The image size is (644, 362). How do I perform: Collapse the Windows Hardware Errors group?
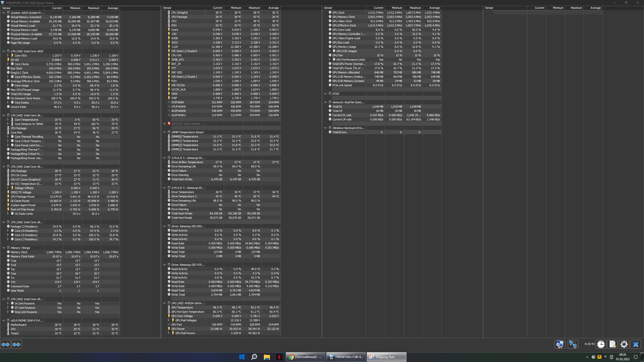coord(326,128)
